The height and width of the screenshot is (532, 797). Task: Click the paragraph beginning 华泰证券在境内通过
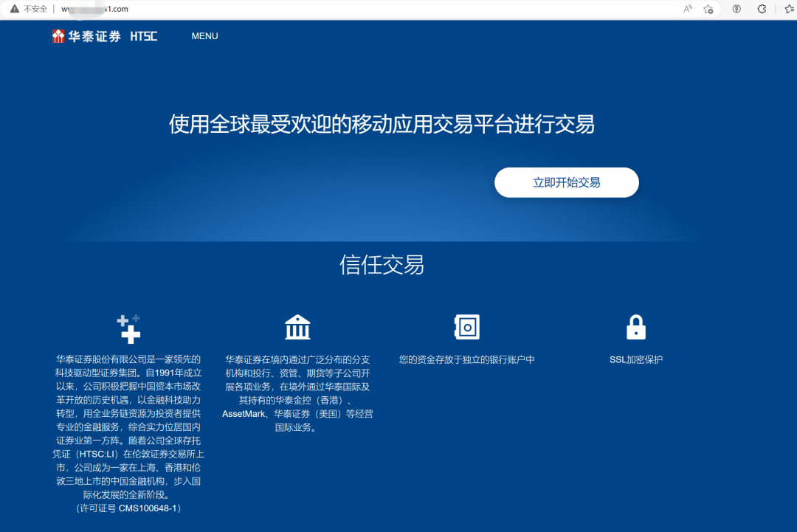297,393
